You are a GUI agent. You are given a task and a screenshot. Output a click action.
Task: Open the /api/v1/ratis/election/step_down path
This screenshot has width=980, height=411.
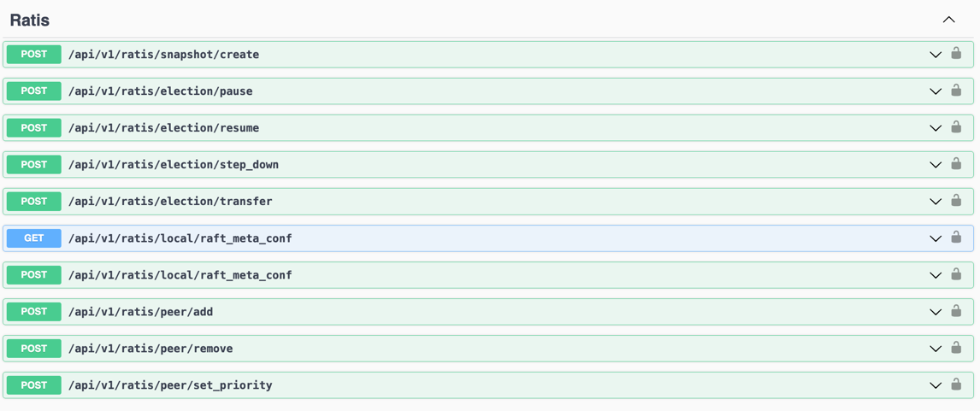tap(174, 165)
